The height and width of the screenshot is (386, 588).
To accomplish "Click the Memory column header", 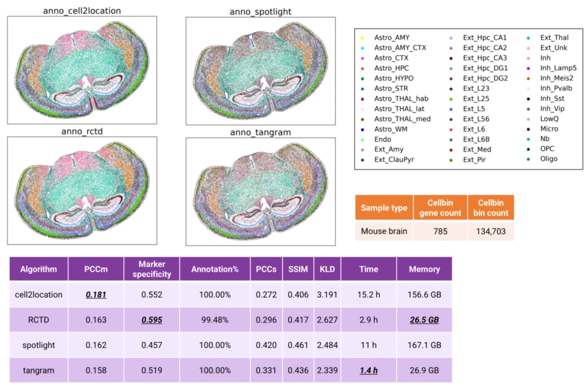I will [424, 269].
